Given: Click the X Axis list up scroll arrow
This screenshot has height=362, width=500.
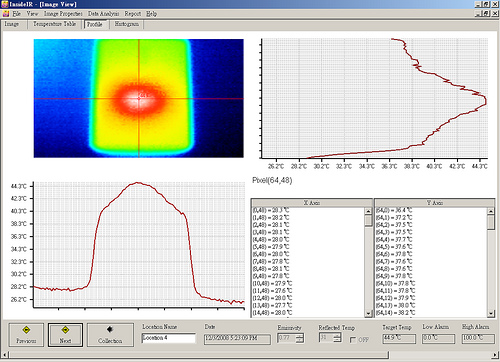Looking at the screenshot, I should tap(368, 211).
